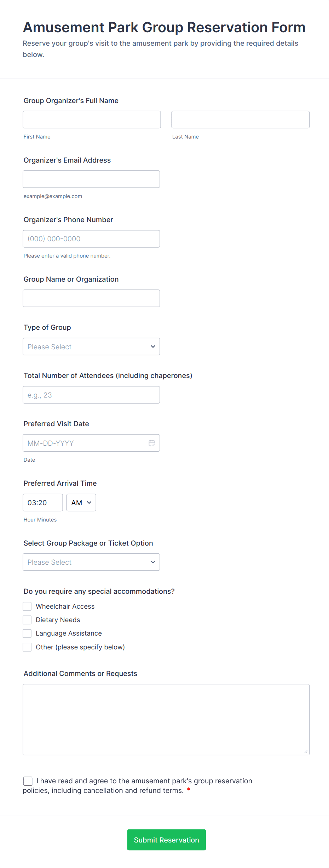
Task: Open the Type of Group dropdown
Action: 91,346
